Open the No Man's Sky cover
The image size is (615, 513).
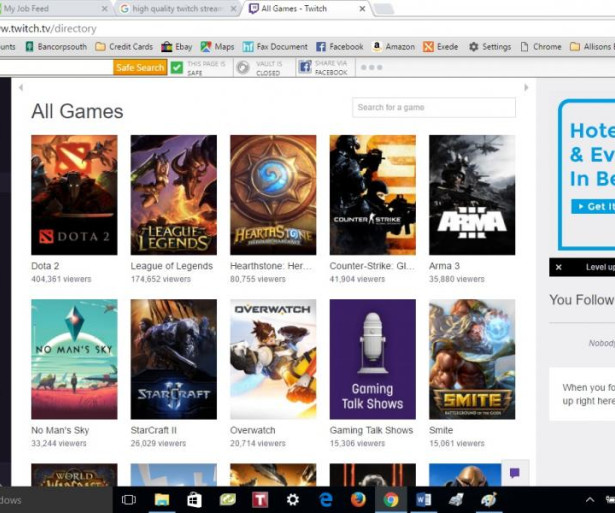click(74, 359)
